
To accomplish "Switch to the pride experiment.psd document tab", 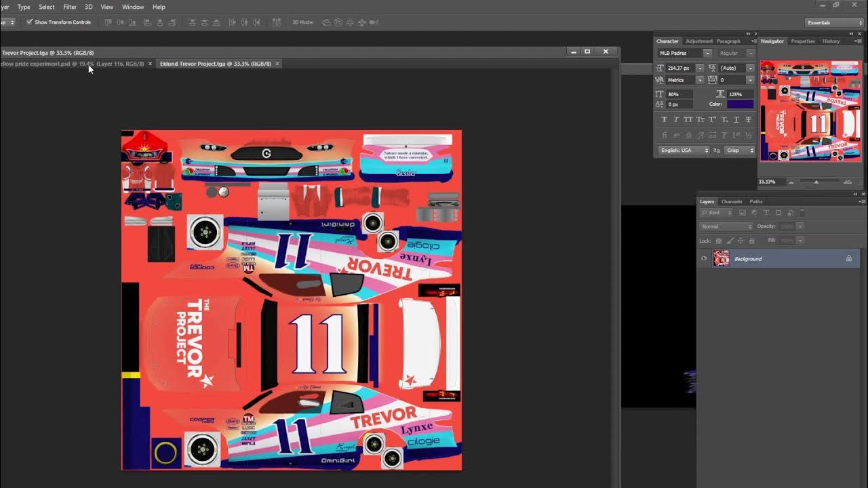I will [72, 64].
